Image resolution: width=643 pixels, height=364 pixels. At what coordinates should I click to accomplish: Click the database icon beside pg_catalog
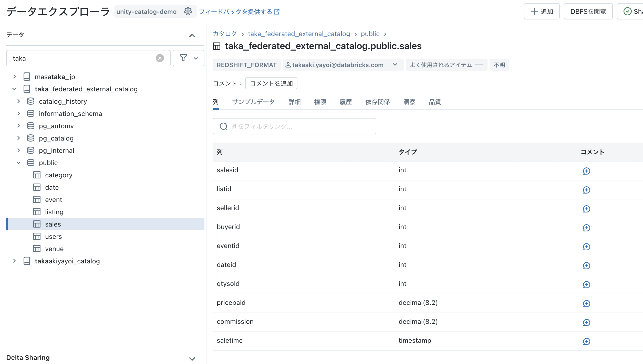(30, 138)
